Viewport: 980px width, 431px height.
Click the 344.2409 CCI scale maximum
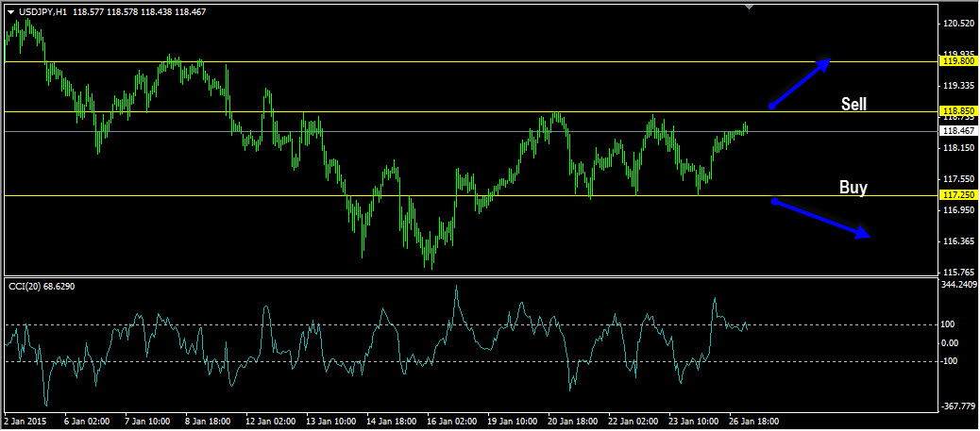tap(959, 284)
